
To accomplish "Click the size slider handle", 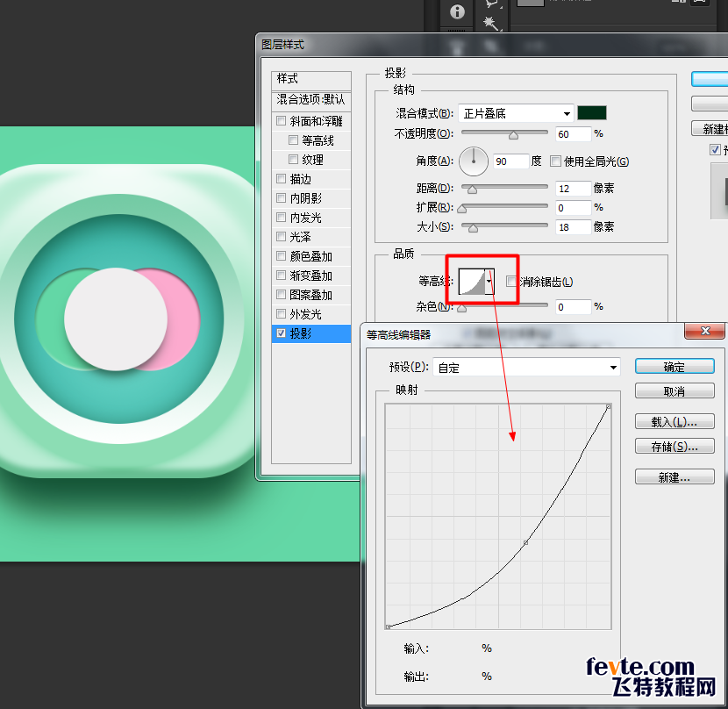I will pos(473,228).
